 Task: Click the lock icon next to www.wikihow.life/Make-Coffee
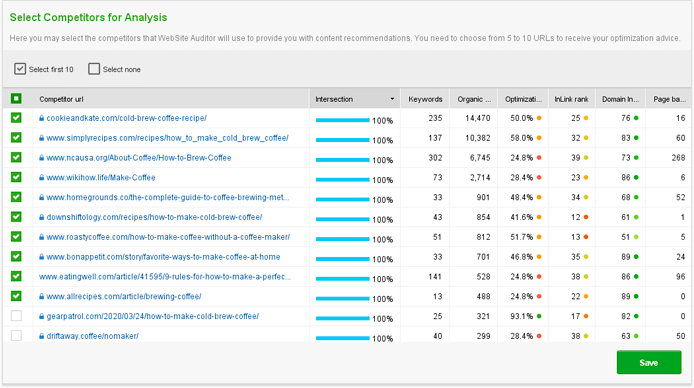click(41, 177)
